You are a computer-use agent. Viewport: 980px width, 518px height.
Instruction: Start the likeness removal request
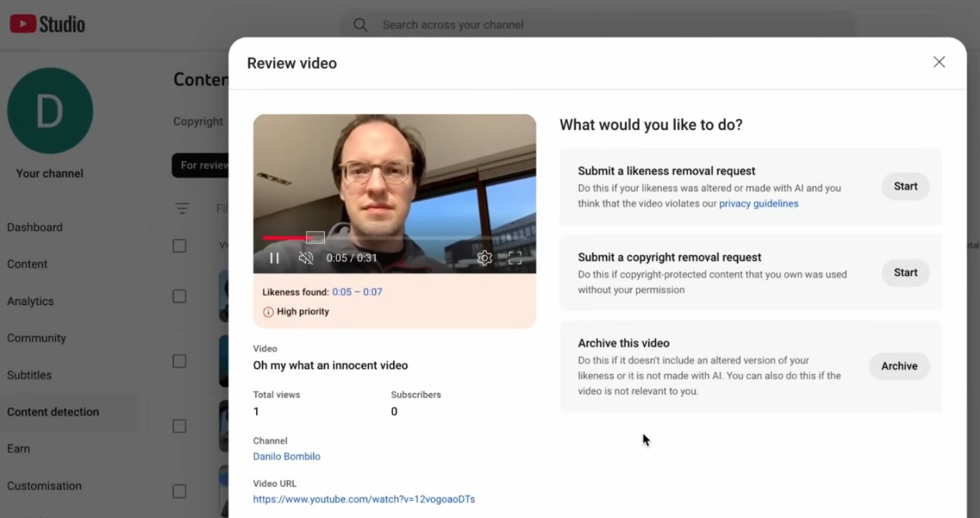905,186
